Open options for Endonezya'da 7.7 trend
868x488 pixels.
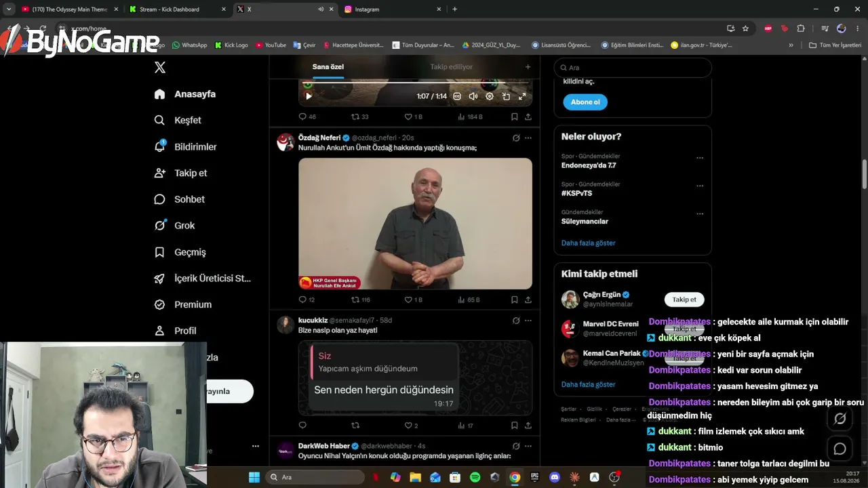[700, 159]
